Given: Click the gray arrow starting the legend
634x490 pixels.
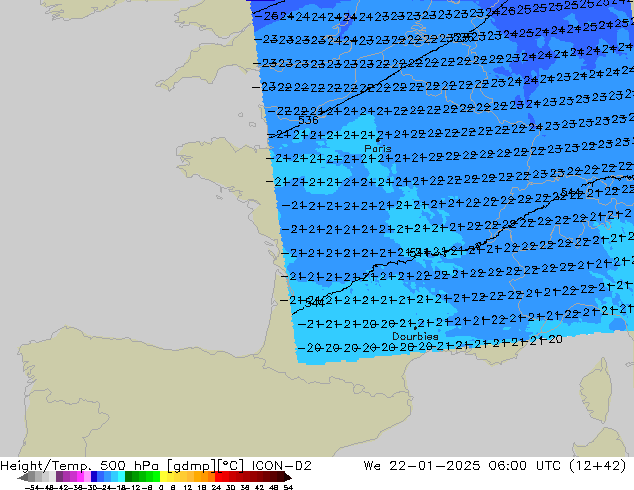Looking at the screenshot, I should [x=23, y=477].
